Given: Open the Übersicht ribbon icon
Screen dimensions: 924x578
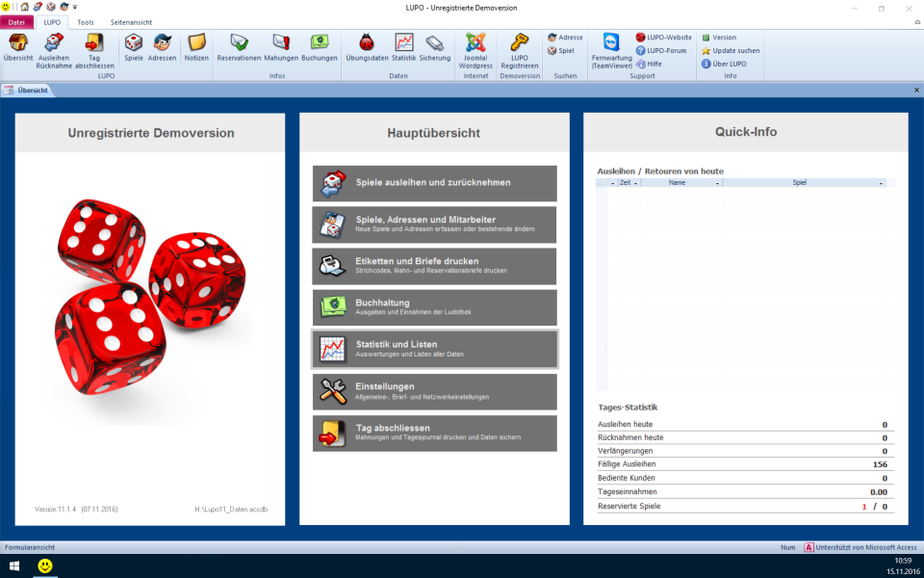Looking at the screenshot, I should pyautogui.click(x=18, y=48).
